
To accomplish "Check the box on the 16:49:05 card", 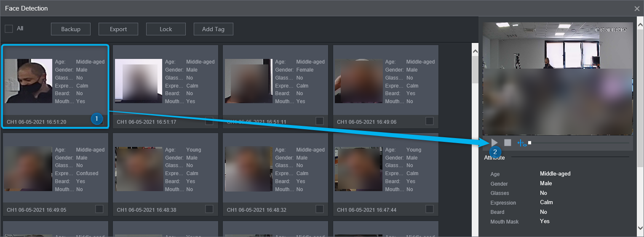I will point(99,209).
